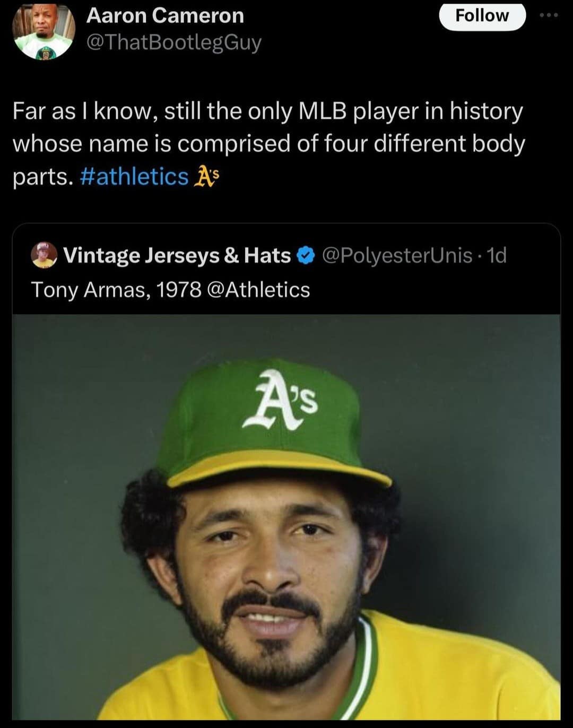
Task: Click the Aaron Cameron display name
Action: (165, 15)
